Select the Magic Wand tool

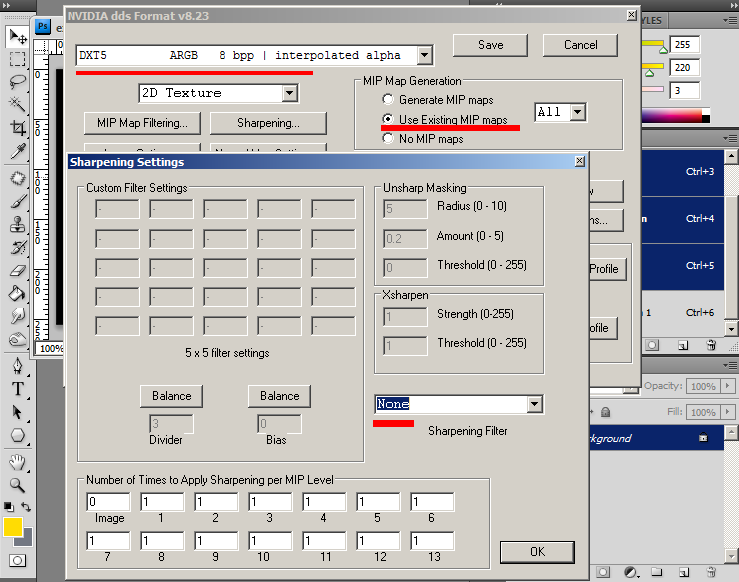18,104
